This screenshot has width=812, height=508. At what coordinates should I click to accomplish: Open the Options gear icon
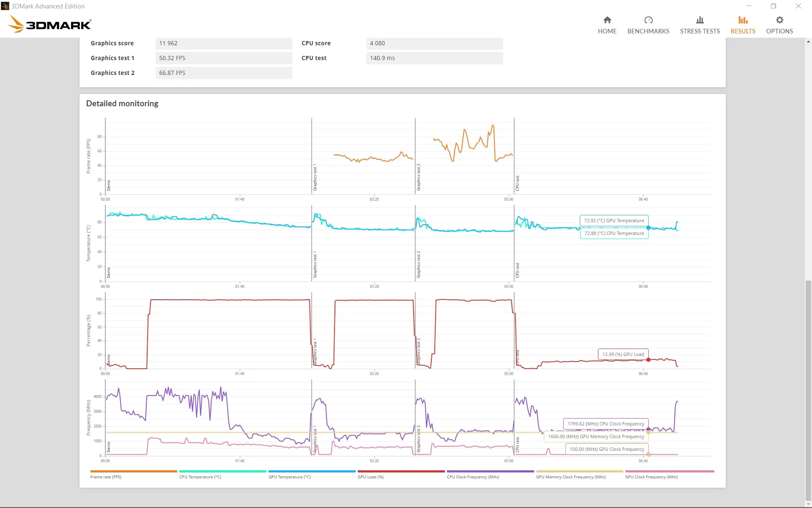[779, 20]
